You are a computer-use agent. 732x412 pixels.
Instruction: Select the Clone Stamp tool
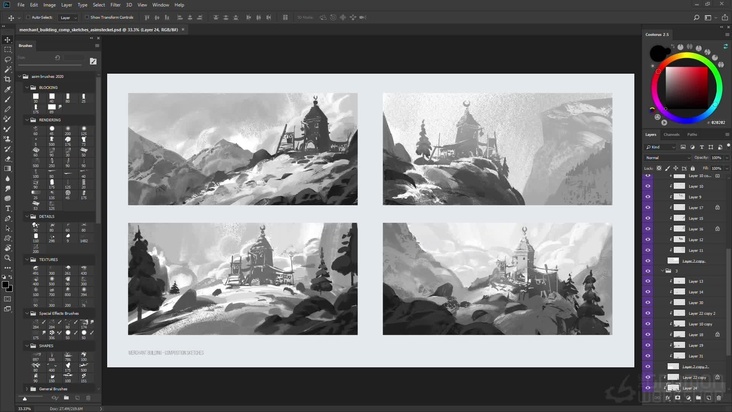7,139
